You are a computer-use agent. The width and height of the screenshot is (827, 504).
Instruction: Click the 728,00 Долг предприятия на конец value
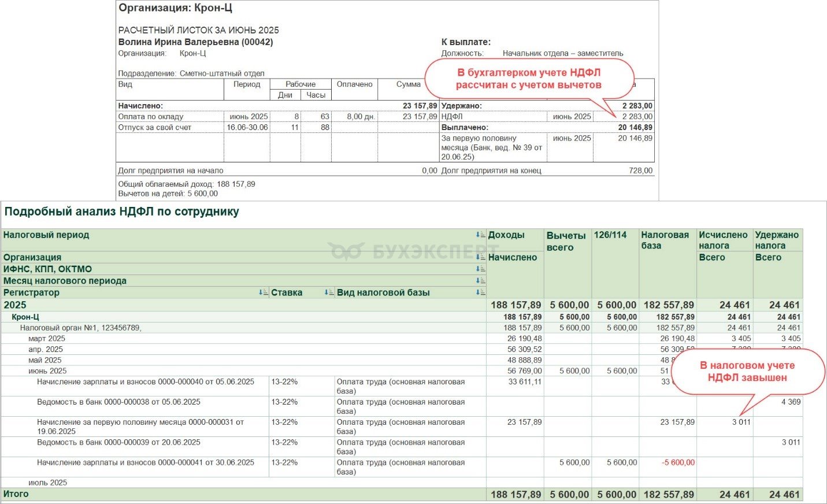(x=640, y=171)
